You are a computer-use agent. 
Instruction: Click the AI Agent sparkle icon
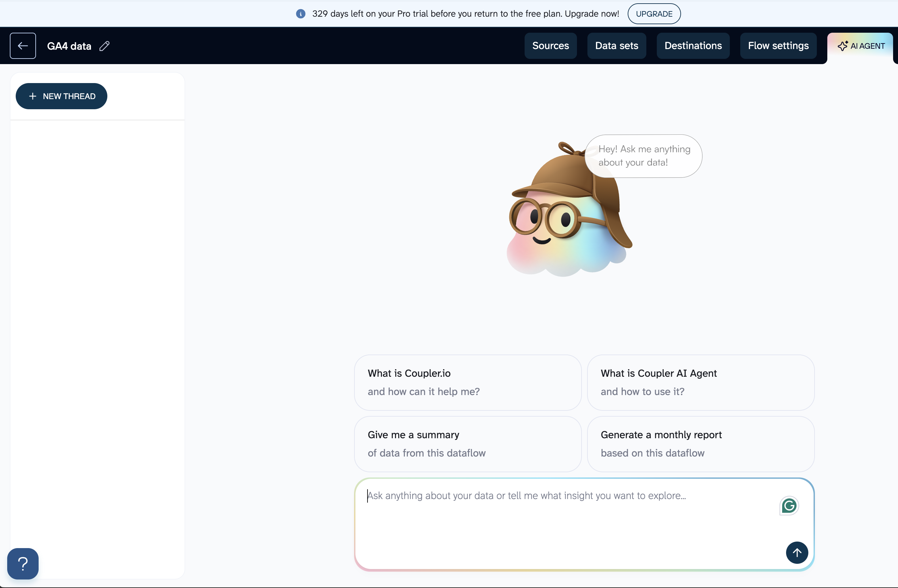coord(843,46)
